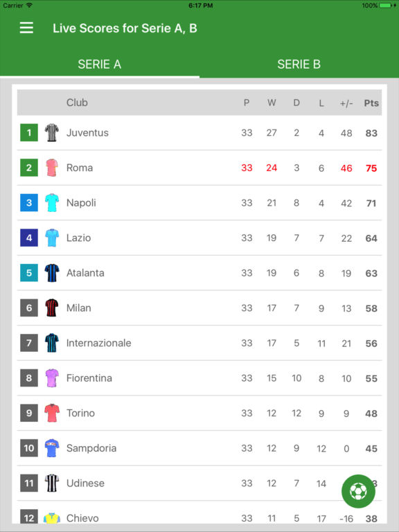This screenshot has height=532, width=399.
Task: Tap the Club column header
Action: click(x=77, y=103)
